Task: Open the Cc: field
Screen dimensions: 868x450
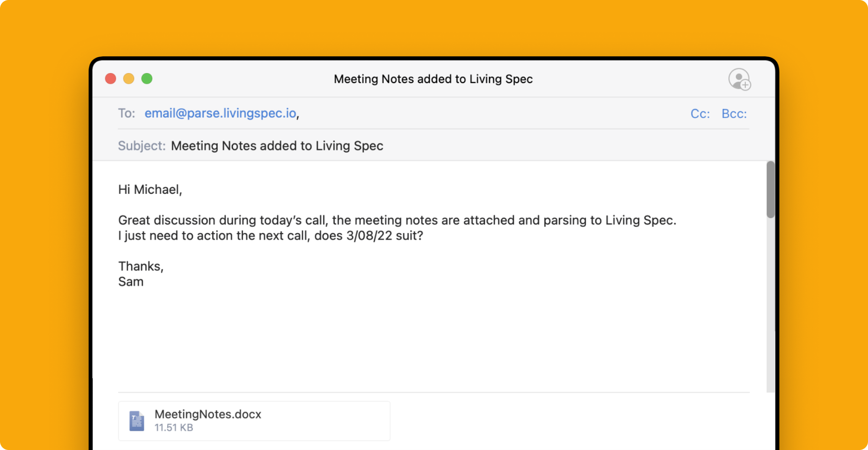Action: pyautogui.click(x=700, y=114)
